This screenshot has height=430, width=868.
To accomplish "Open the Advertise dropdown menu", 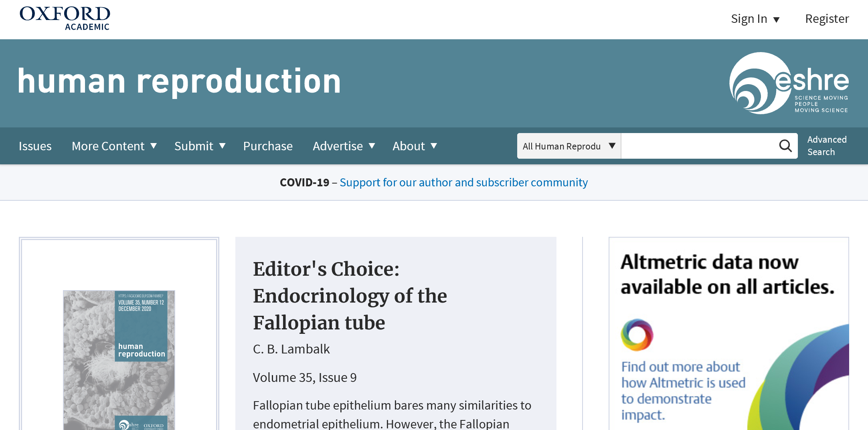I will point(344,146).
